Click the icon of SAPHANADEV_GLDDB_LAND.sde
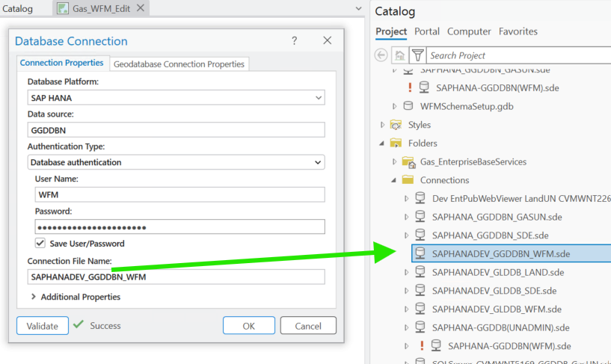Screen dimensions: 611x364 coord(420,272)
